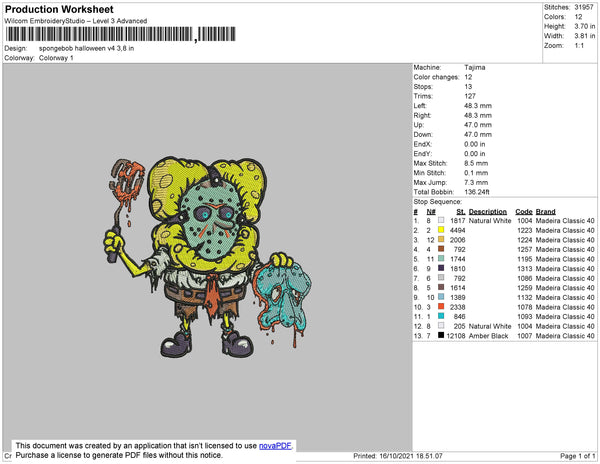The image size is (600, 464).
Task: Select the mauve-brown swatch, code 1259
Action: click(x=441, y=287)
